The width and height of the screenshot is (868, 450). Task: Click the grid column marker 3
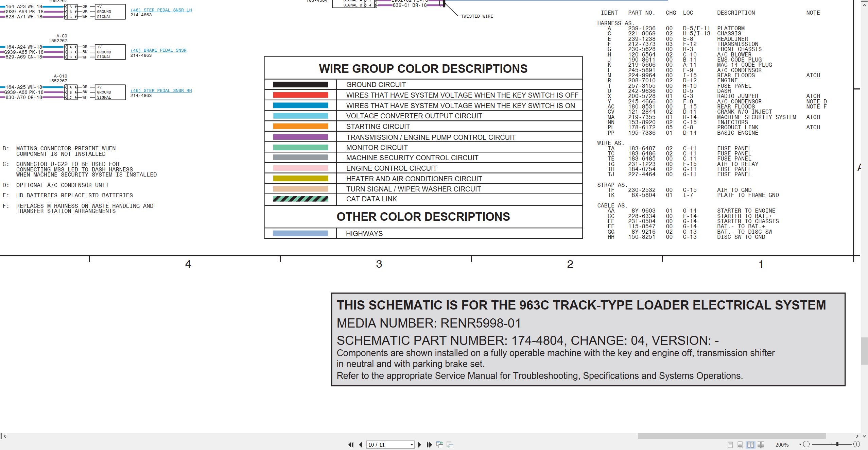tap(379, 264)
